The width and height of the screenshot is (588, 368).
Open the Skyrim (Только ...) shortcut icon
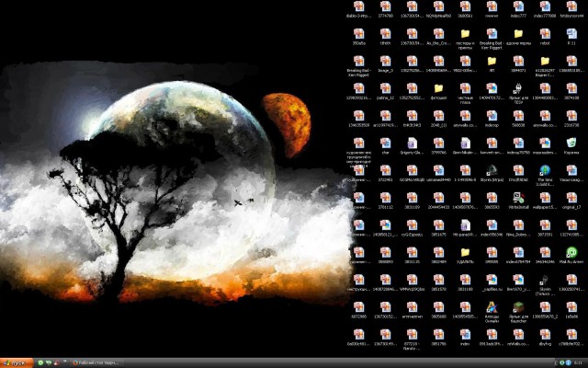pyautogui.click(x=545, y=280)
